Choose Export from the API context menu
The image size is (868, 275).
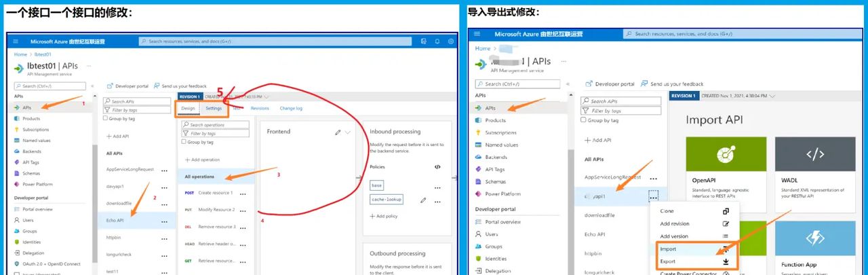[668, 261]
